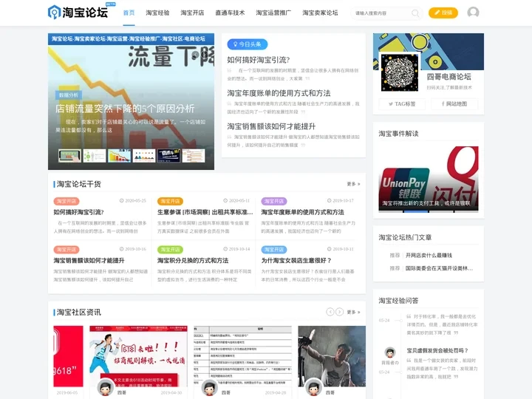Click the third slide indicator under UnionPay banner
The width and height of the screenshot is (532, 399).
click(x=441, y=211)
